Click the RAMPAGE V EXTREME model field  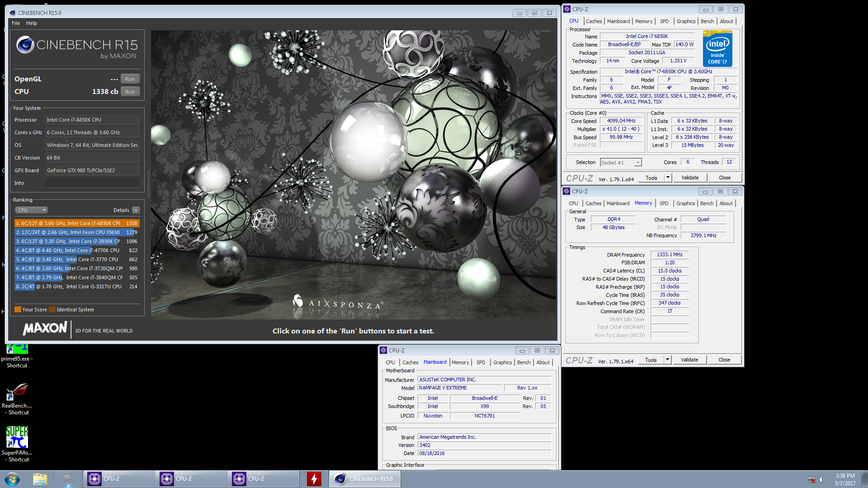coord(460,388)
